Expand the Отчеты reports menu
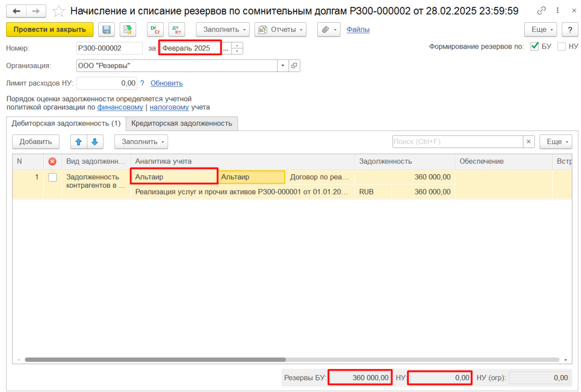 coord(280,29)
